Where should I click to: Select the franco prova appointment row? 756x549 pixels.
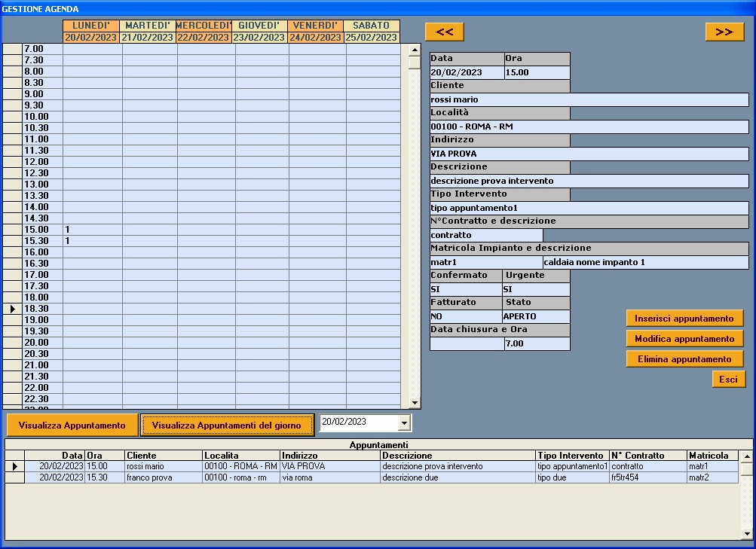coord(381,477)
